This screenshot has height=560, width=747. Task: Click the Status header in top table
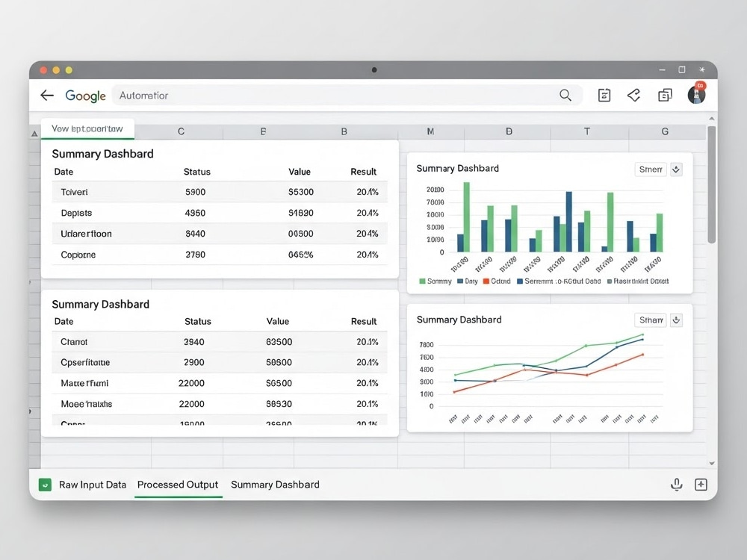(196, 172)
